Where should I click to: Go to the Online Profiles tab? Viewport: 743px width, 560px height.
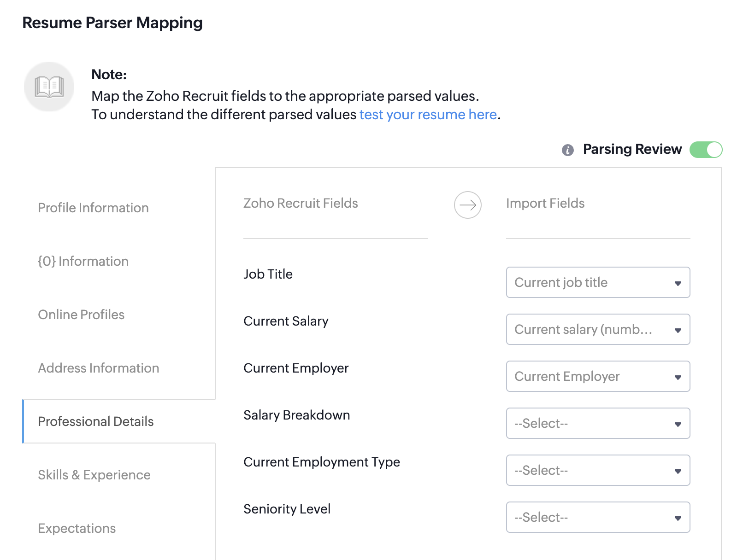pos(81,315)
